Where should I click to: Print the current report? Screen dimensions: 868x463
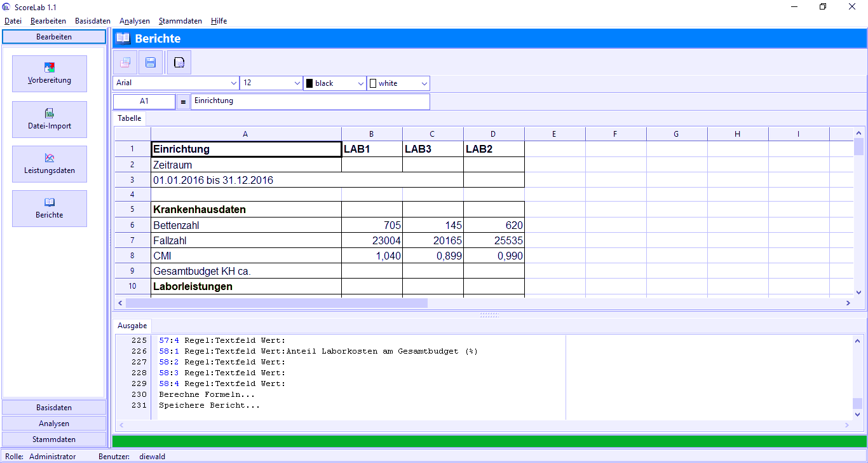(125, 62)
